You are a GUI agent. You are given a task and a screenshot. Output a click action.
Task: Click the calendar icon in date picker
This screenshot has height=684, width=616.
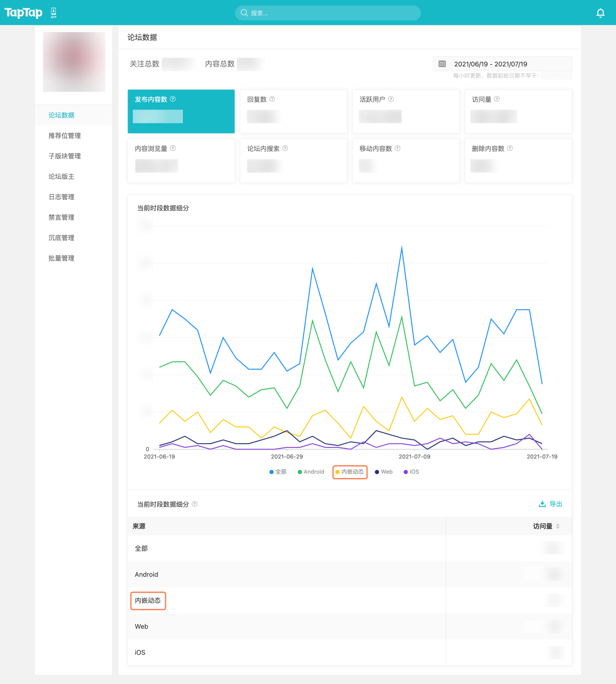pos(442,64)
